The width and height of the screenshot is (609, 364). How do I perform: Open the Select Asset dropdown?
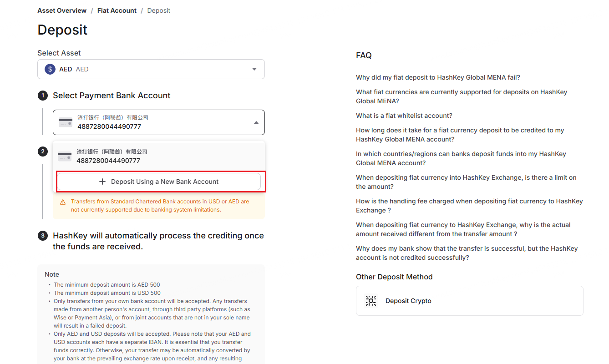click(151, 69)
